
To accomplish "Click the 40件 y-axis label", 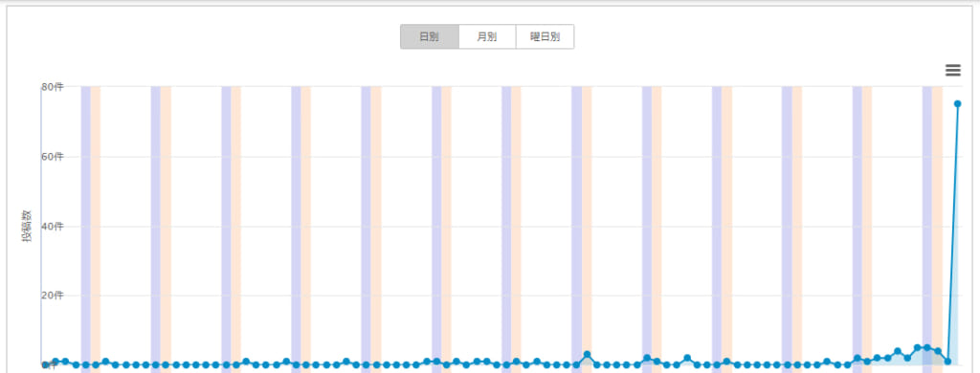I will tap(53, 226).
